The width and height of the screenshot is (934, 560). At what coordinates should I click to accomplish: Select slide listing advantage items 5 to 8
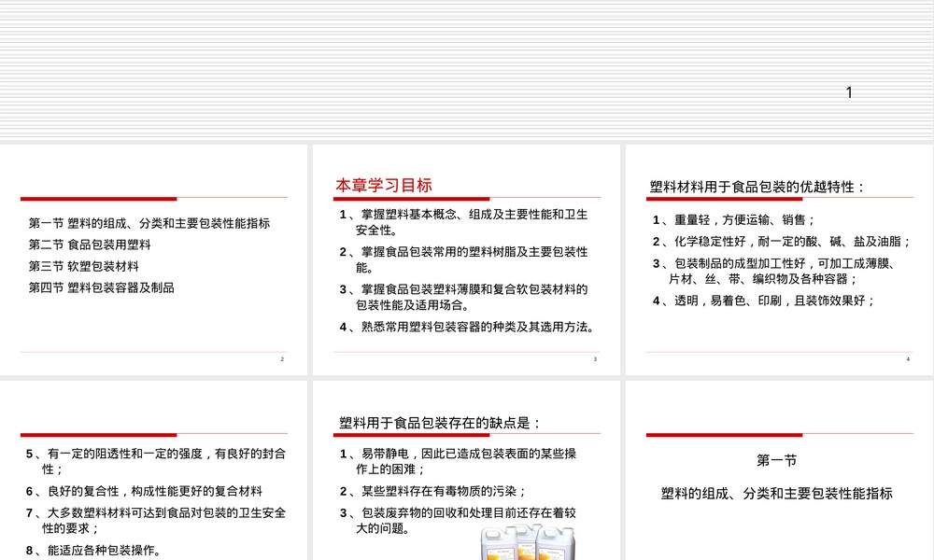[153, 470]
